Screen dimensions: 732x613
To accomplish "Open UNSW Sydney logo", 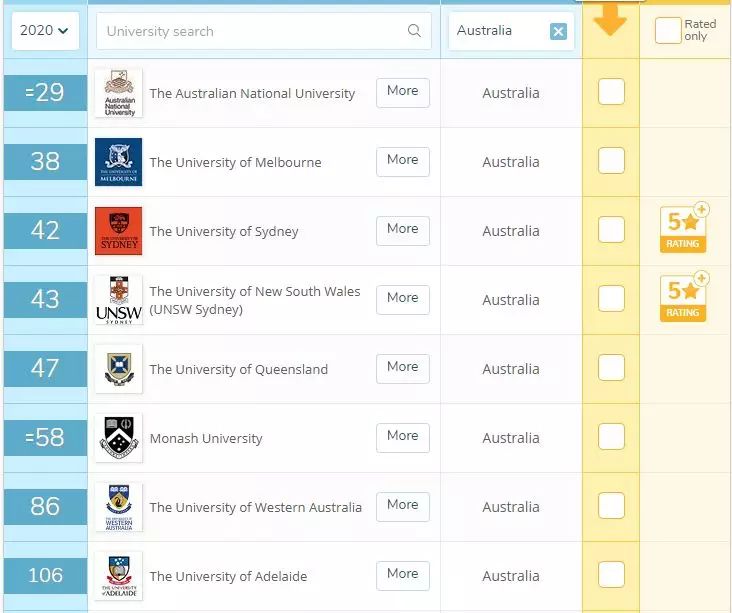I will [119, 300].
